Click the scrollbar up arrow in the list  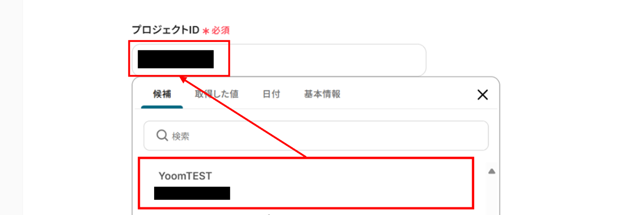491,172
